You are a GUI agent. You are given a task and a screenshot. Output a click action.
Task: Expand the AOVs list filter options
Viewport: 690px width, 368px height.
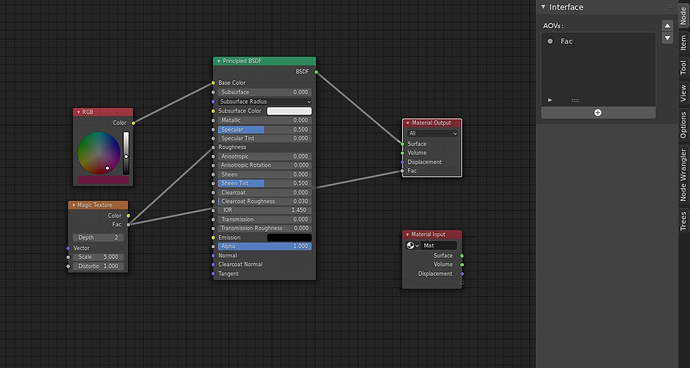[550, 100]
